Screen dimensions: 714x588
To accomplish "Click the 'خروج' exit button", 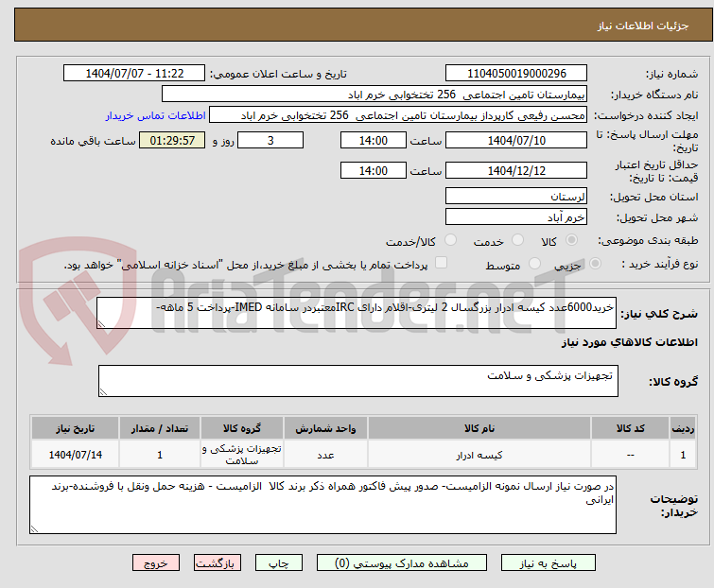I will (155, 562).
